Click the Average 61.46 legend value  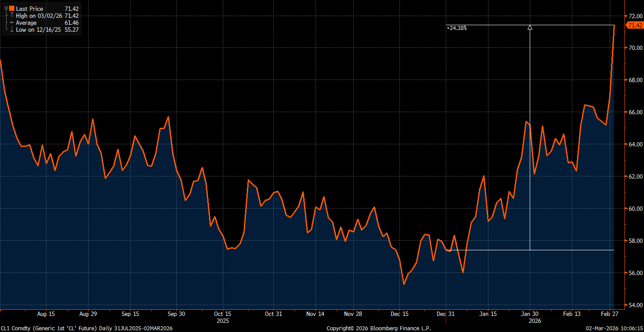pyautogui.click(x=72, y=23)
